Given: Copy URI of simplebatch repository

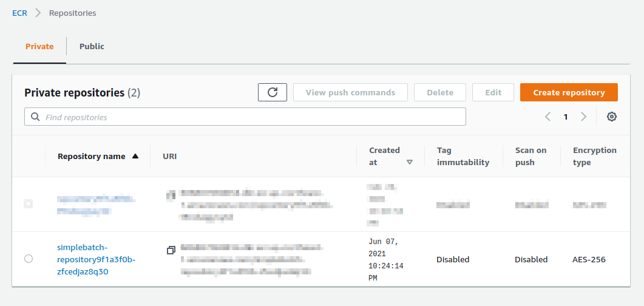Looking at the screenshot, I should click(171, 250).
